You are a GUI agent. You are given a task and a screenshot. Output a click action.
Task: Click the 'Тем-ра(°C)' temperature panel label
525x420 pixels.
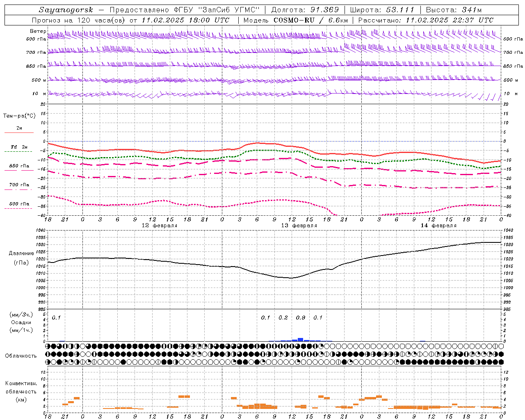coord(19,116)
